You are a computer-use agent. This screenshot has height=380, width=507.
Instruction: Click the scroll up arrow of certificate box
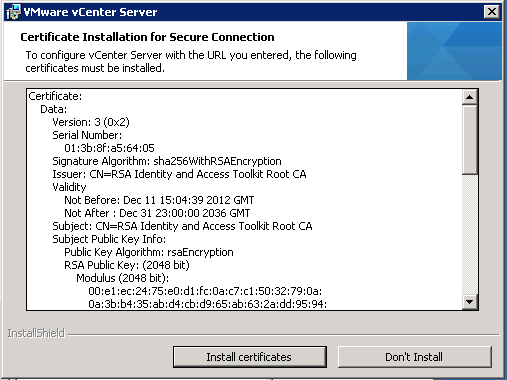point(470,97)
